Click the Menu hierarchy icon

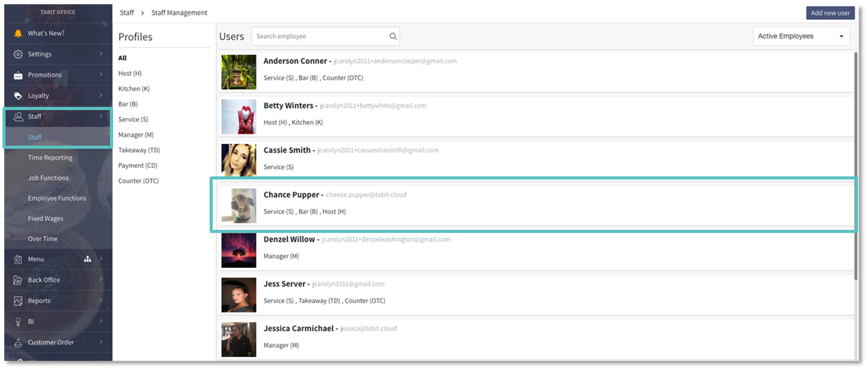(87, 259)
